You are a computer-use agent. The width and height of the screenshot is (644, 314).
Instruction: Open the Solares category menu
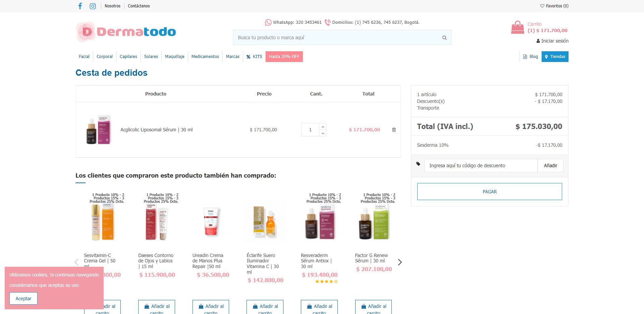pyautogui.click(x=151, y=57)
